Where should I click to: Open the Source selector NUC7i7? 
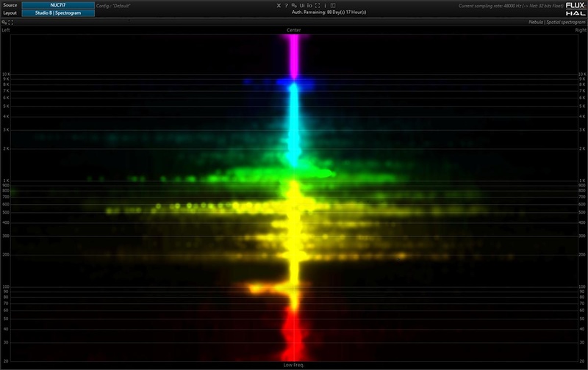(x=58, y=5)
